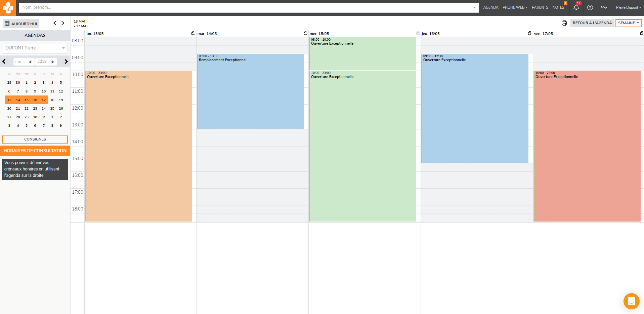Show next month in mini calendar

click(x=66, y=62)
